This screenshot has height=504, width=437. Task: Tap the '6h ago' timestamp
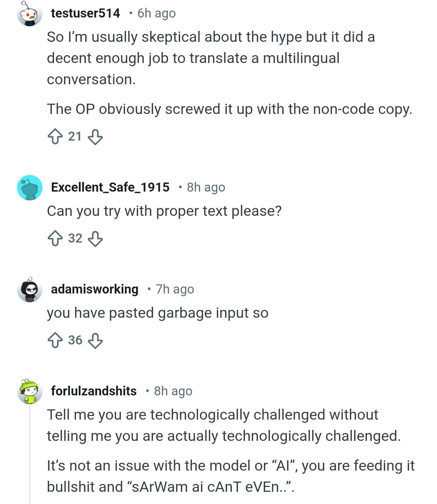[x=156, y=13]
